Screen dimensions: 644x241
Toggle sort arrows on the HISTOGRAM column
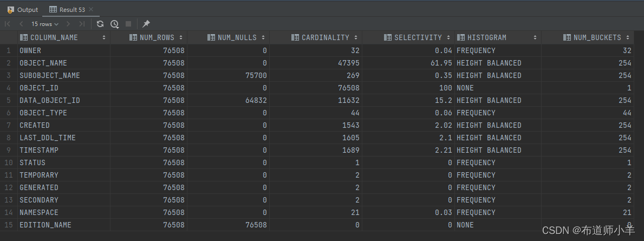pos(535,38)
